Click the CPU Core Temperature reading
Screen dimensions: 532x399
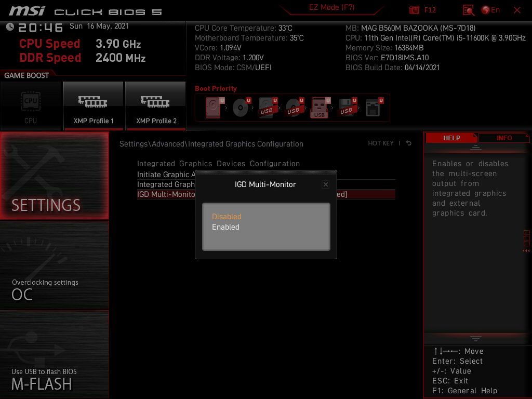point(243,28)
